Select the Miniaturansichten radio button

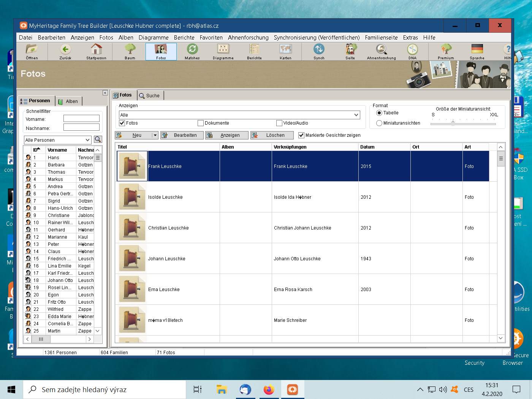(x=379, y=123)
